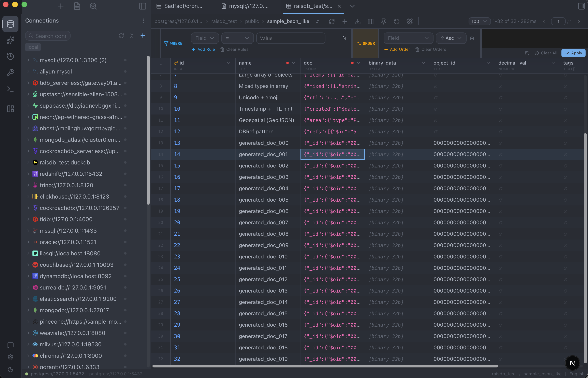
Task: Expand the mysql://127.0.0.1:3306 connection
Action: coord(28,60)
